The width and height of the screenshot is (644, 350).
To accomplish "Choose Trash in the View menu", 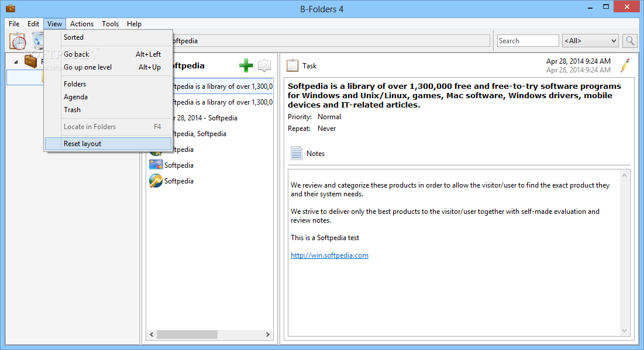I will pyautogui.click(x=108, y=109).
